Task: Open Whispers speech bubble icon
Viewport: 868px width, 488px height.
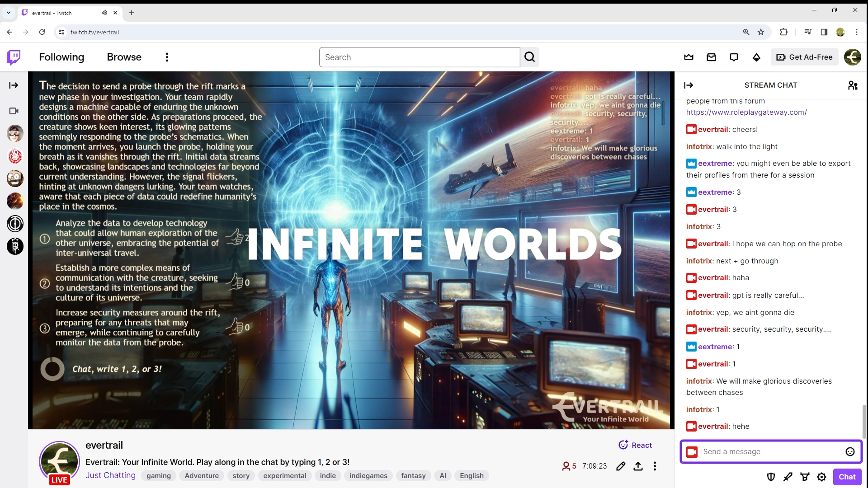Action: 734,57
